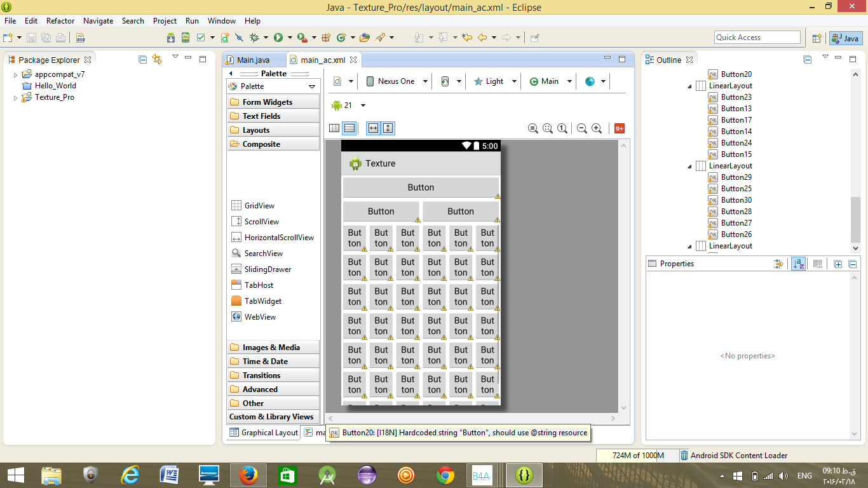Expand the Texture_Pro project tree
The height and width of the screenshot is (488, 868).
[x=16, y=98]
